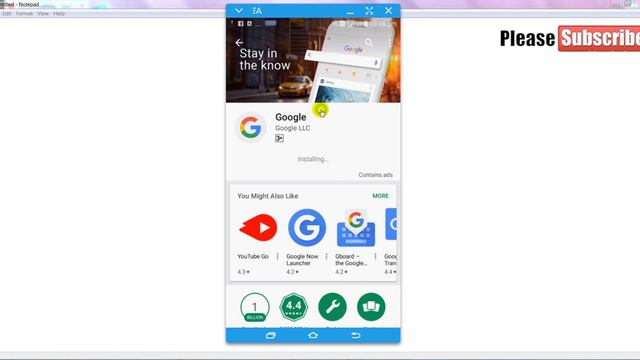
Task: Open Gboard overflow menu
Action: click(375, 256)
